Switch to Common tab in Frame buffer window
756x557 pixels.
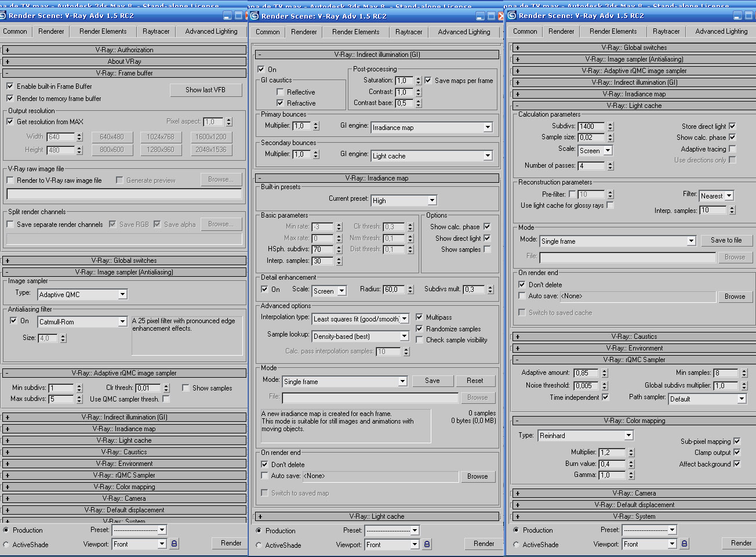15,31
